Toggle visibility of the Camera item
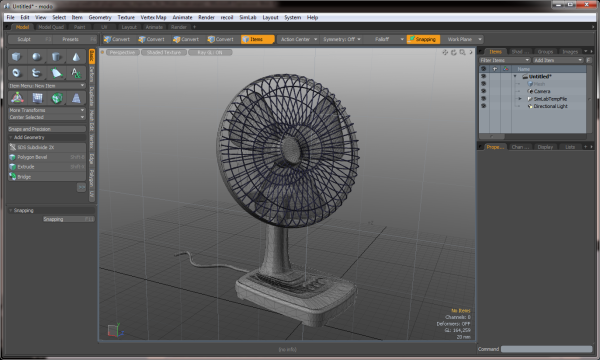The width and height of the screenshot is (600, 360). [483, 91]
